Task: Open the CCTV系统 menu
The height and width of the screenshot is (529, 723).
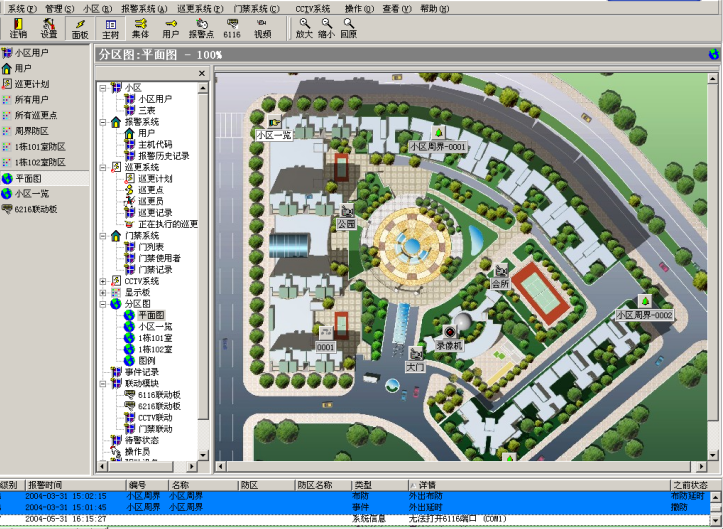Action: click(x=313, y=8)
